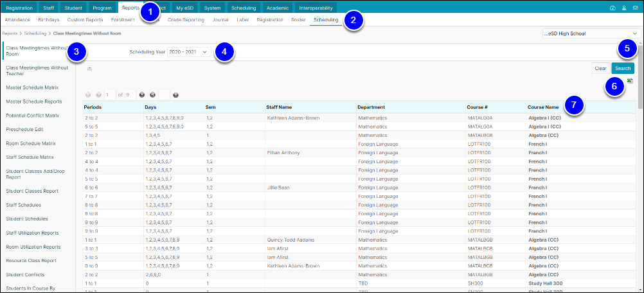Go to the next page of results
The height and width of the screenshot is (293, 644).
pos(141,95)
